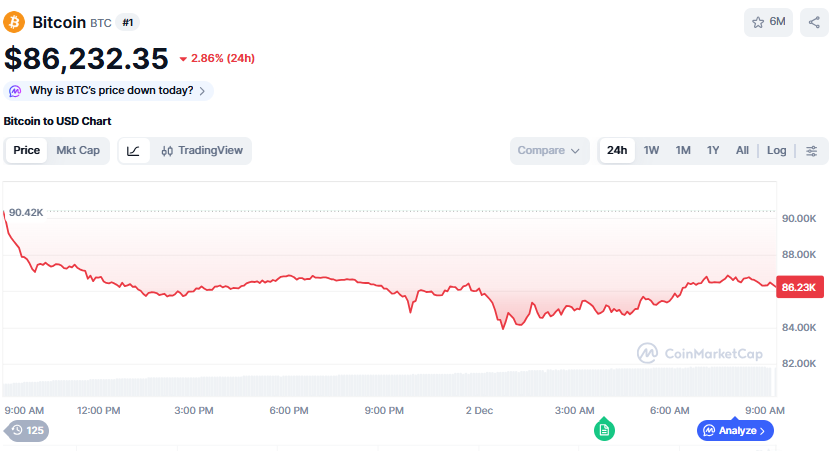Viewport: 840px width, 451px height.
Task: Click the green news document marker
Action: click(604, 430)
